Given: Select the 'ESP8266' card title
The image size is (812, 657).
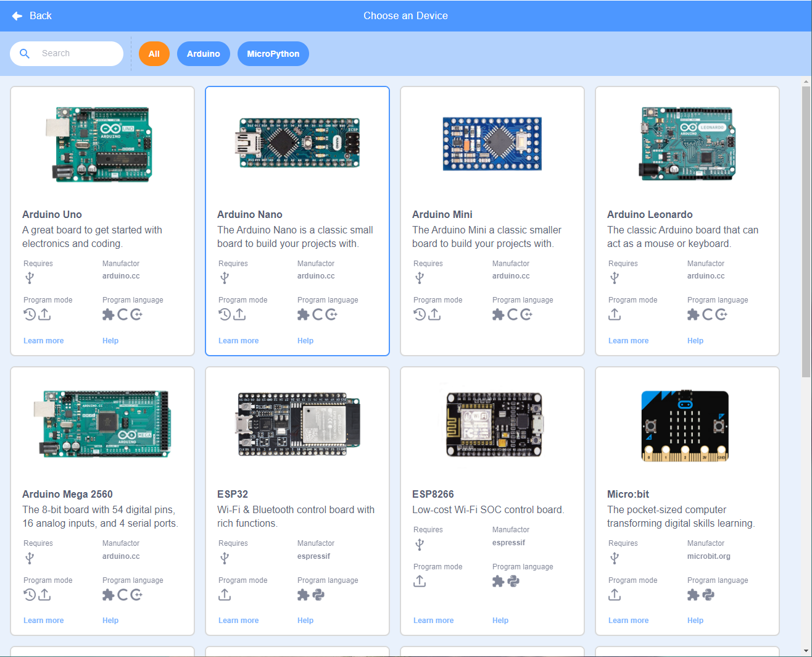Looking at the screenshot, I should tap(433, 495).
